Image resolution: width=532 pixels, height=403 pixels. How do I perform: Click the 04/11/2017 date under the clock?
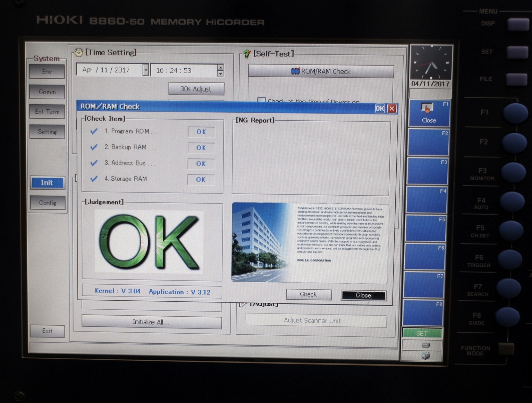point(430,84)
